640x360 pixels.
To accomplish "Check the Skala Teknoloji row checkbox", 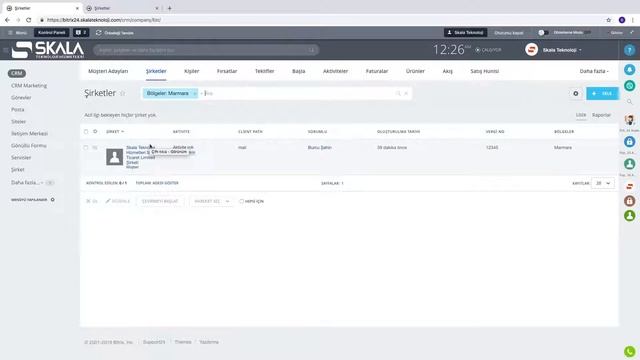I will point(86,147).
